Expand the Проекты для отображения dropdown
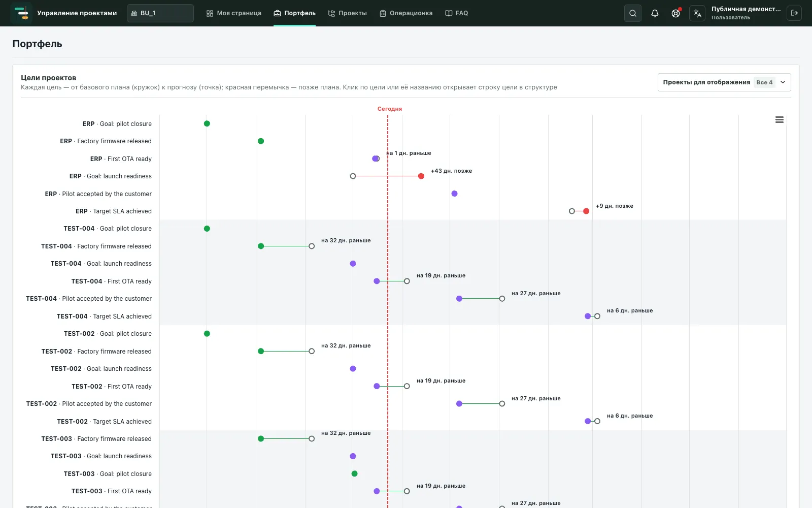Screen dimensions: 812x508 (x=724, y=82)
